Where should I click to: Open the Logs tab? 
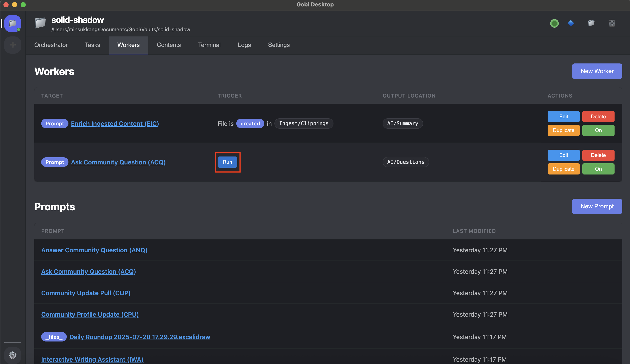[244, 45]
